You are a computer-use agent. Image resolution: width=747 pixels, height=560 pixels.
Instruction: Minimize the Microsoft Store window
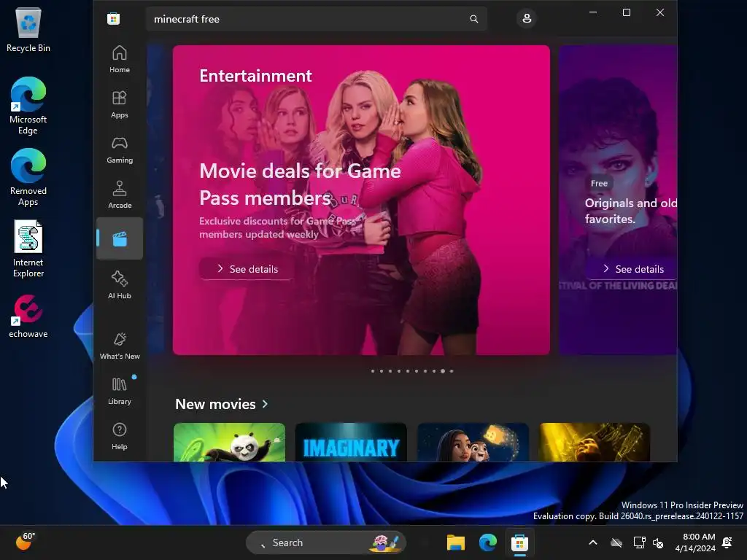[593, 12]
